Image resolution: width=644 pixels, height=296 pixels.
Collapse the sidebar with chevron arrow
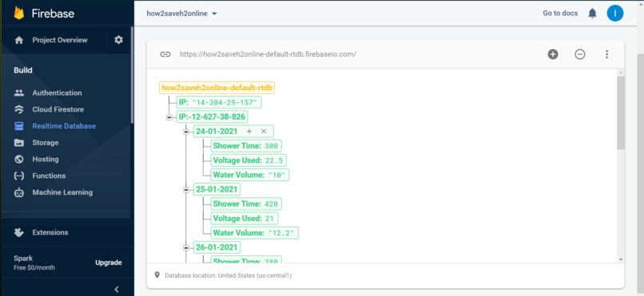coord(116,289)
